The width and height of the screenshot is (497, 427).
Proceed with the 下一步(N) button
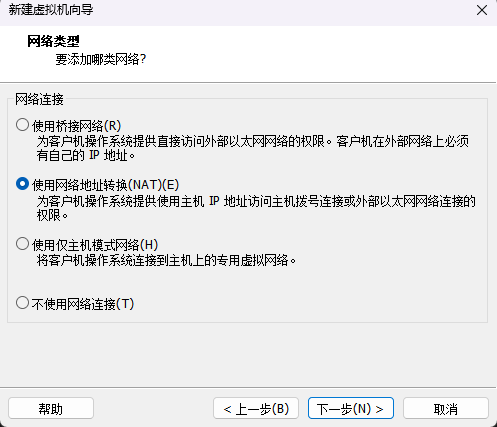point(351,408)
